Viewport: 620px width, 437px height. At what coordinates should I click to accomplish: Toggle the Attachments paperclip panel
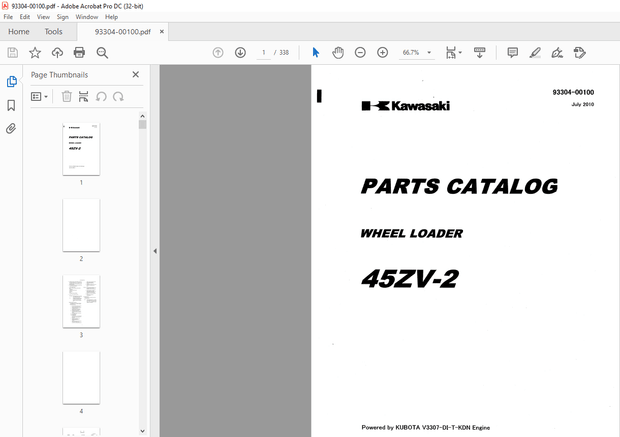click(12, 128)
